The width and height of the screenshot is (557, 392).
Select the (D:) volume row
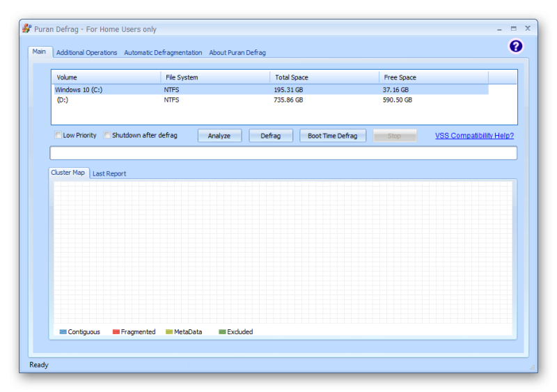tap(271, 100)
